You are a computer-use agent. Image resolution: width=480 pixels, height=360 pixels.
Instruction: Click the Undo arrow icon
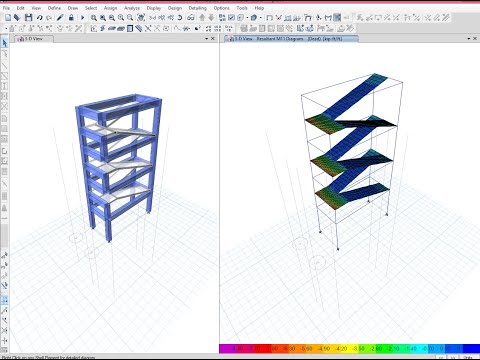40,18
